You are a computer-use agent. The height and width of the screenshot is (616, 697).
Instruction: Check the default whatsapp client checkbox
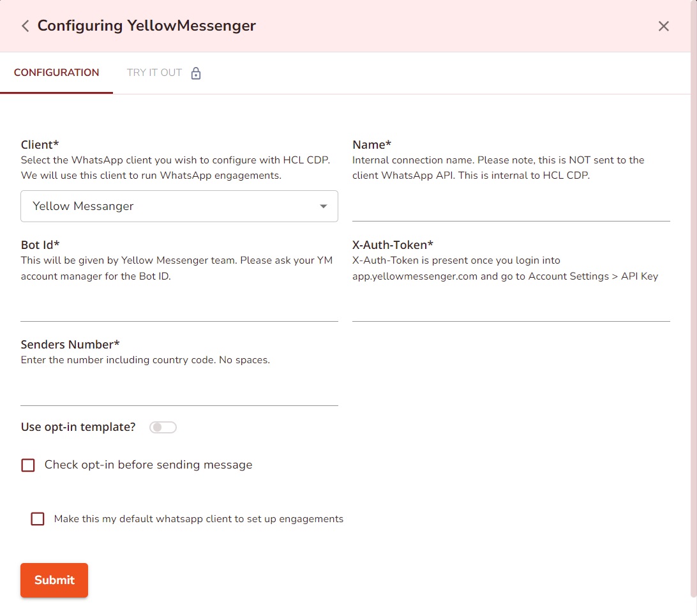[x=38, y=519]
